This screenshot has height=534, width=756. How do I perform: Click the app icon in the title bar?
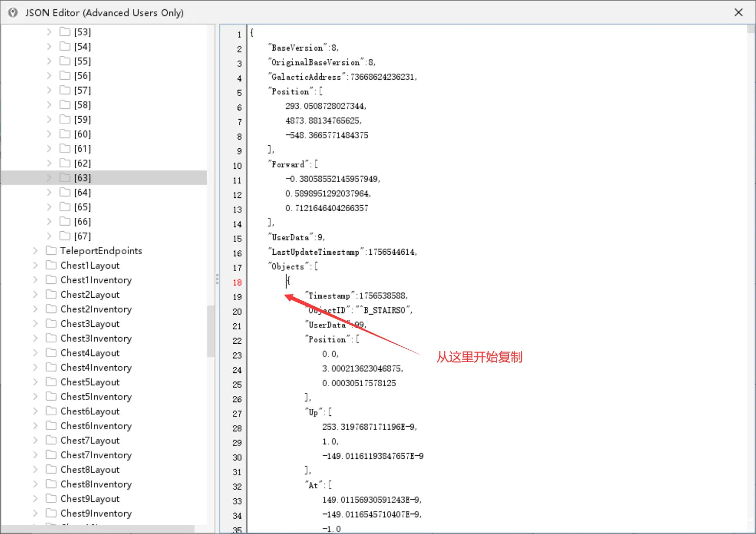(x=13, y=12)
